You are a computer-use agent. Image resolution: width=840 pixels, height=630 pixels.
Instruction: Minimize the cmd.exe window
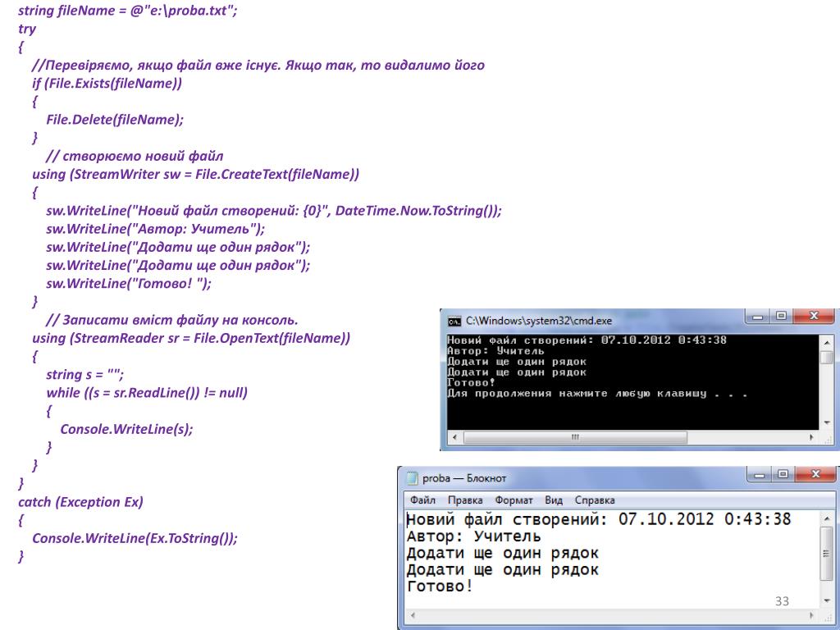pyautogui.click(x=757, y=317)
